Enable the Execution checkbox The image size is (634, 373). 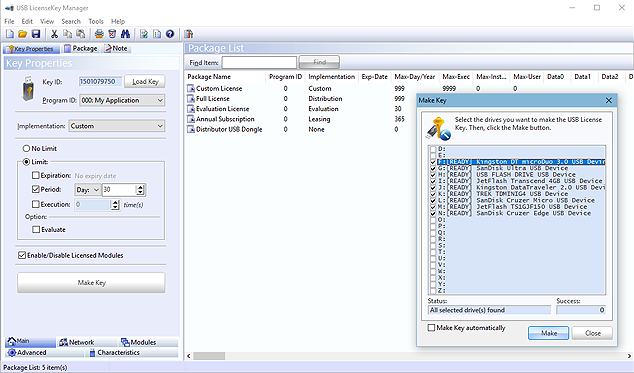(x=36, y=204)
